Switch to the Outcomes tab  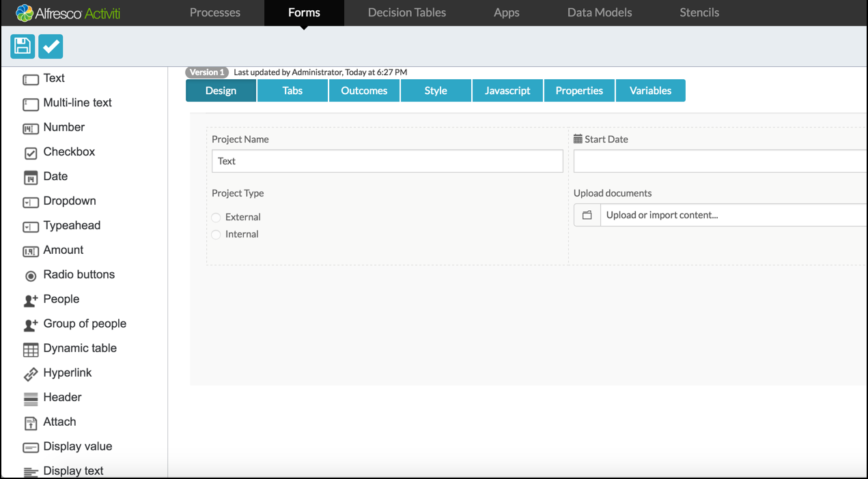click(364, 91)
